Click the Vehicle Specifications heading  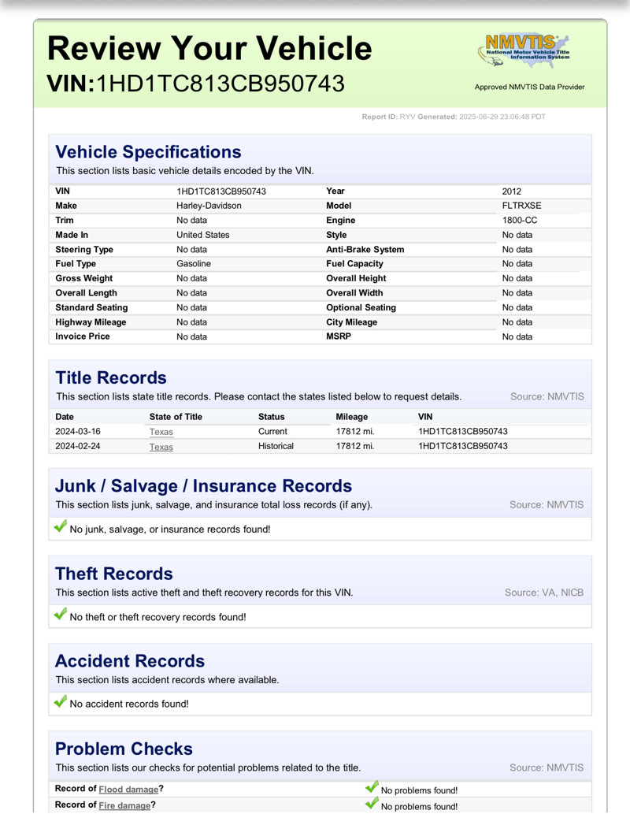[148, 151]
